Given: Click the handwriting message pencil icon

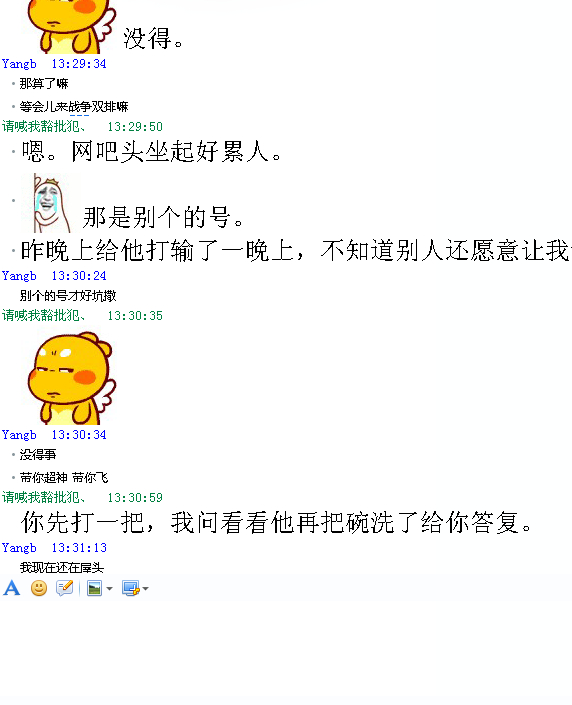Looking at the screenshot, I should (x=65, y=588).
